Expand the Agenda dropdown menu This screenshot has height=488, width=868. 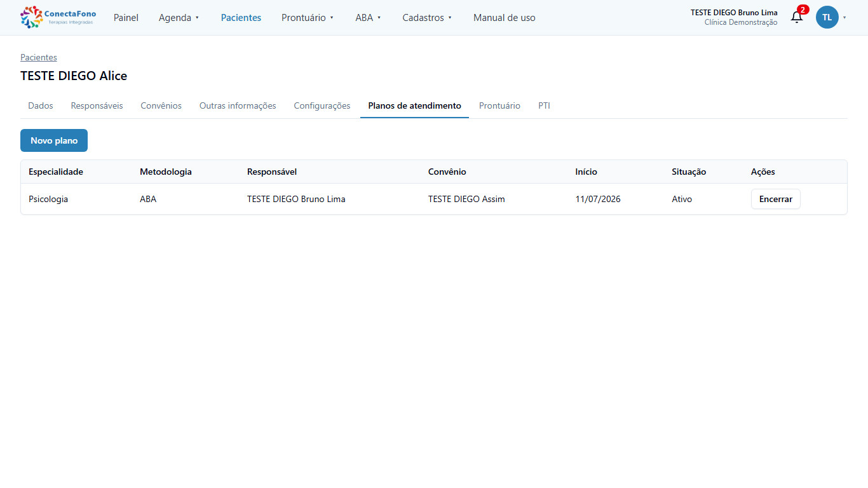pos(179,18)
